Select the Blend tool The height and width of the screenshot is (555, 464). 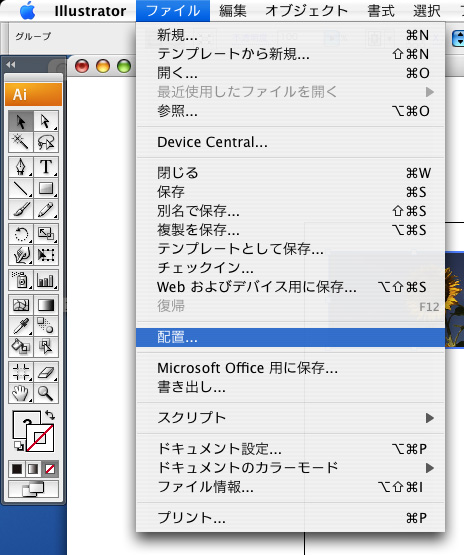[x=46, y=326]
